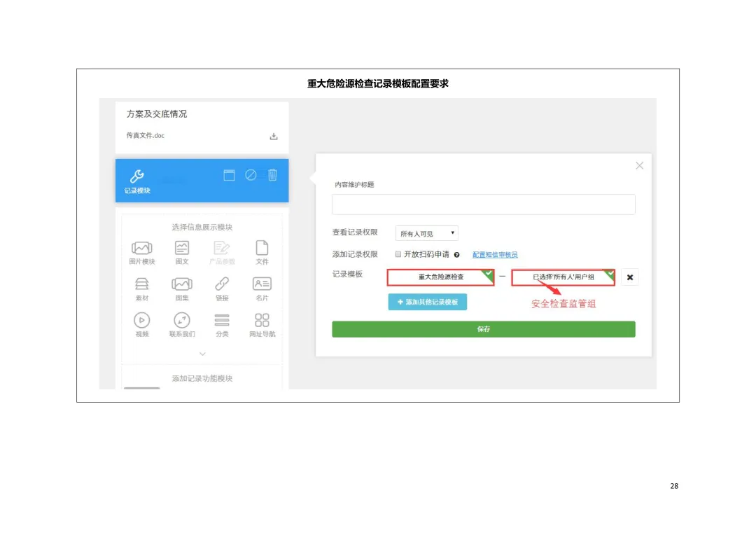Close the settings dialog
The height and width of the screenshot is (535, 756).
639,165
